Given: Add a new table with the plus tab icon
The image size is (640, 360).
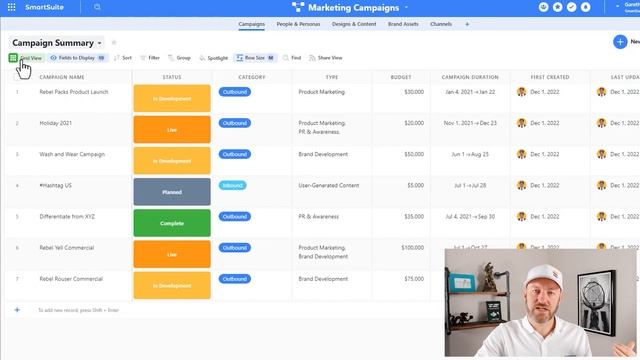Looking at the screenshot, I should point(467,24).
